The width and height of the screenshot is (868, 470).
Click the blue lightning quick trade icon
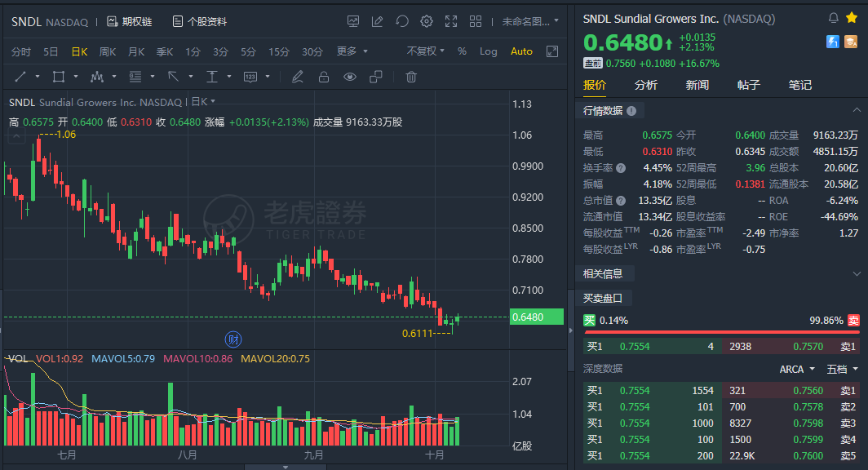coord(833,42)
